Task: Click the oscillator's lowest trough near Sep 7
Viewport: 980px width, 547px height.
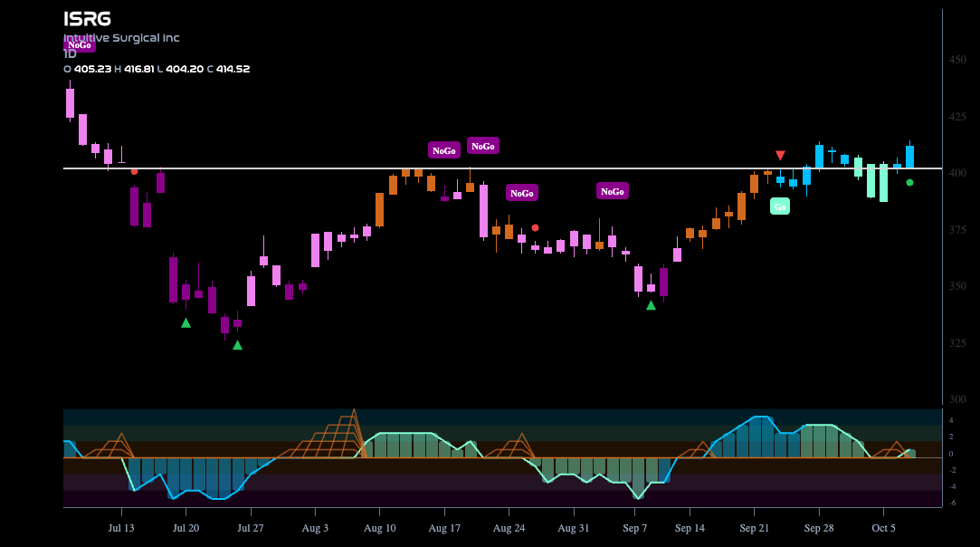Action: [638, 497]
